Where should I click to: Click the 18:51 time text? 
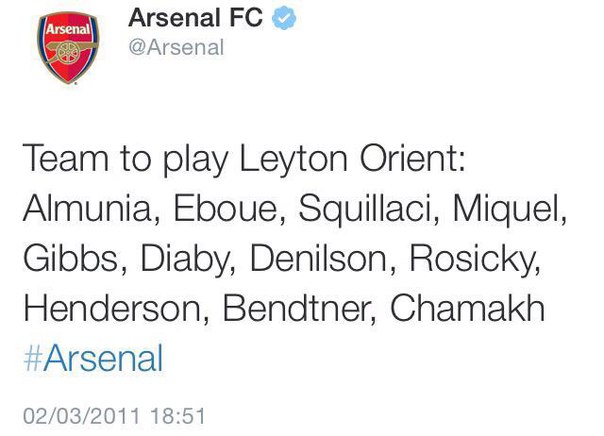coord(178,416)
